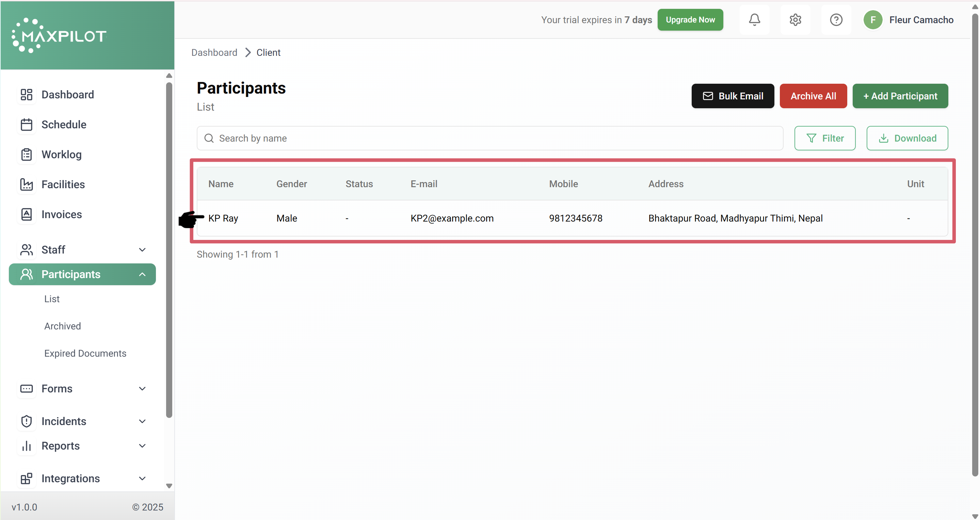The image size is (980, 520).
Task: Click the Dashboard breadcrumb link
Action: [x=214, y=52]
